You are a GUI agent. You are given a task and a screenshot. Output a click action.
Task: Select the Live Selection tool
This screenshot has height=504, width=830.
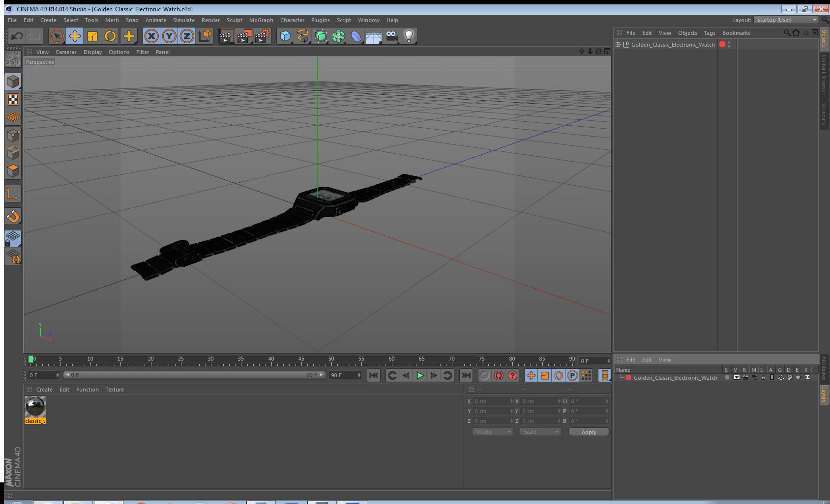(x=57, y=36)
